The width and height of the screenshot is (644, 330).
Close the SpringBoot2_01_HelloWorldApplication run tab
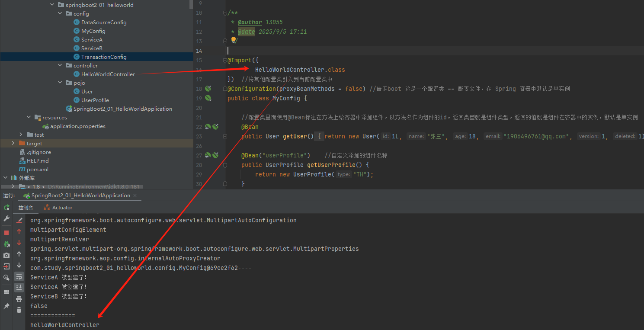point(135,195)
